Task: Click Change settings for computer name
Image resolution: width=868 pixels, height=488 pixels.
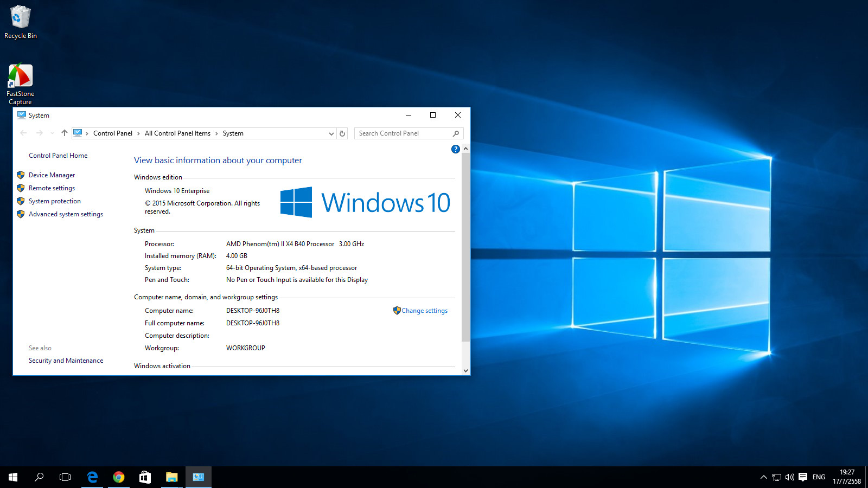Action: (x=424, y=311)
